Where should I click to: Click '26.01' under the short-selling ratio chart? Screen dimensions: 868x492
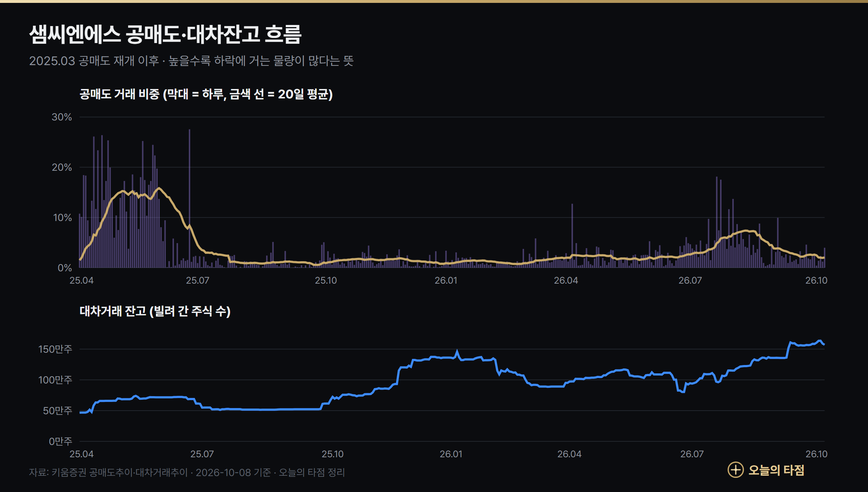coord(446,280)
